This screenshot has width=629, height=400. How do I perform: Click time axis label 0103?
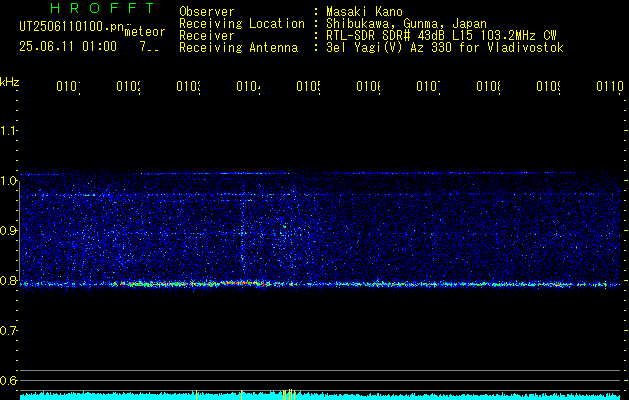188,86
